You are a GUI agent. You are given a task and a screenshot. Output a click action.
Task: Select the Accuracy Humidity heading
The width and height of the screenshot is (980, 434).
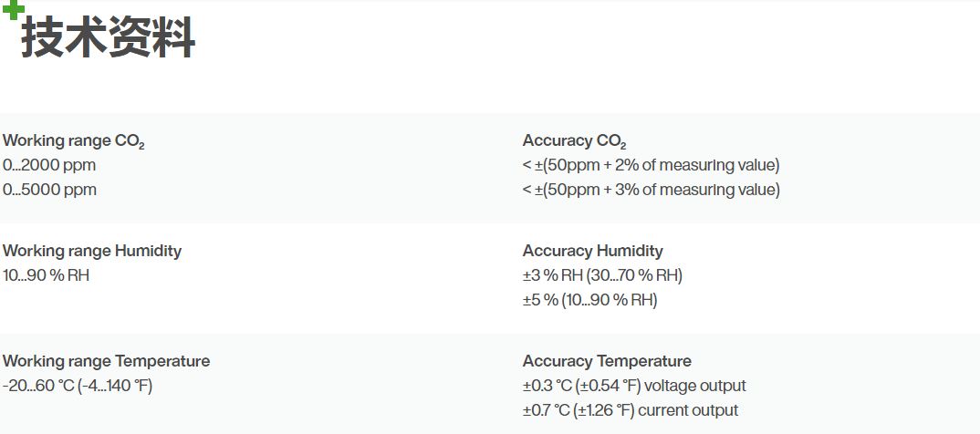coord(592,251)
